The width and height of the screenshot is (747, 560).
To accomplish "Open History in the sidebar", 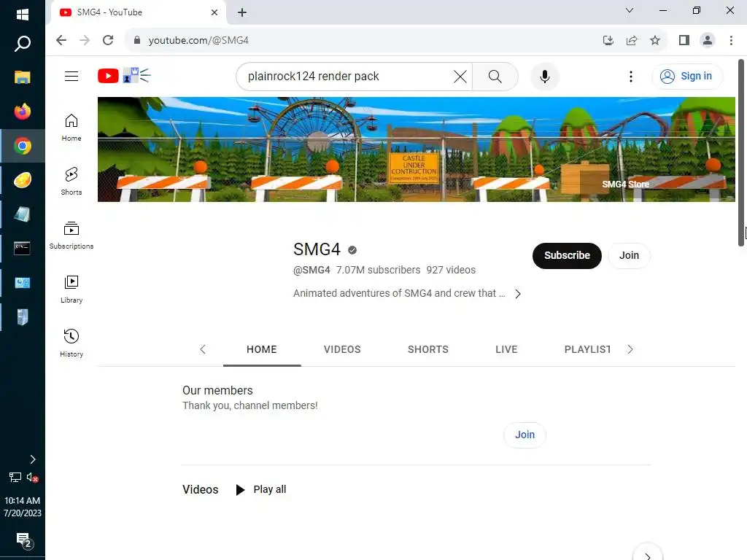I will click(x=71, y=343).
